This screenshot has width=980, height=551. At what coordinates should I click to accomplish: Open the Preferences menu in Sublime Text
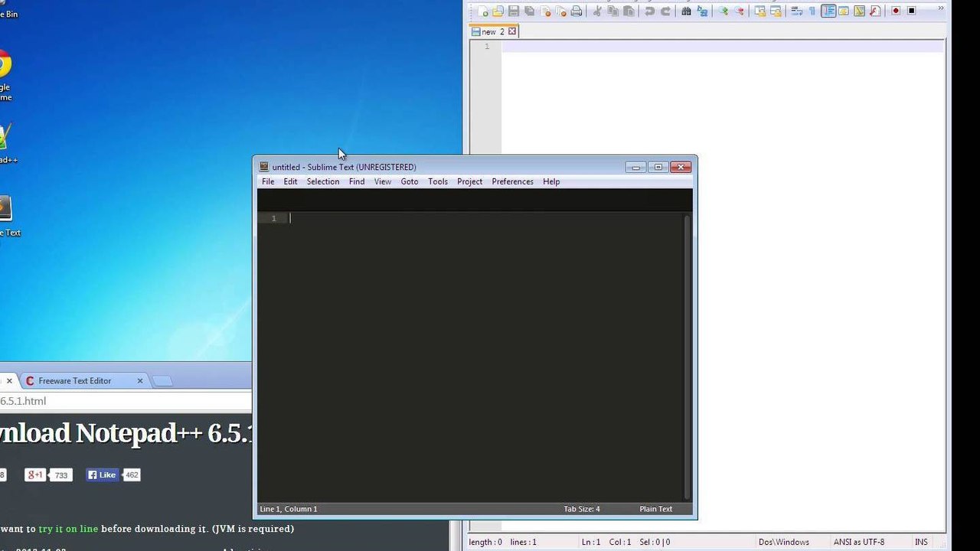pos(512,181)
